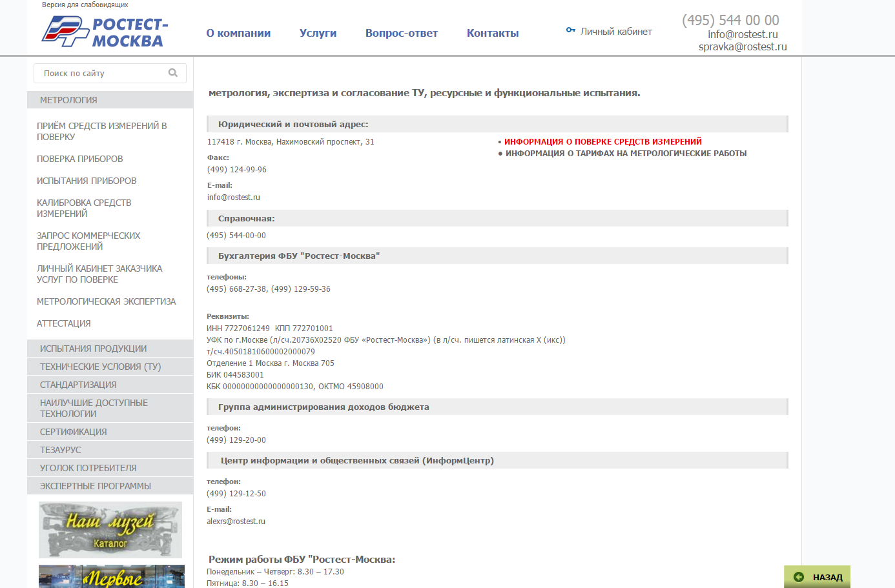895x588 pixels.
Task: Open Приём средств измерений в поверку
Action: click(102, 131)
